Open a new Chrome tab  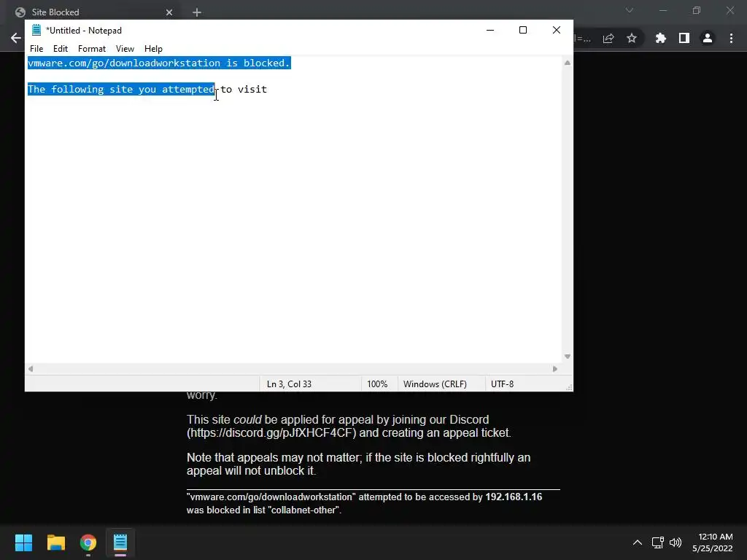click(x=197, y=12)
